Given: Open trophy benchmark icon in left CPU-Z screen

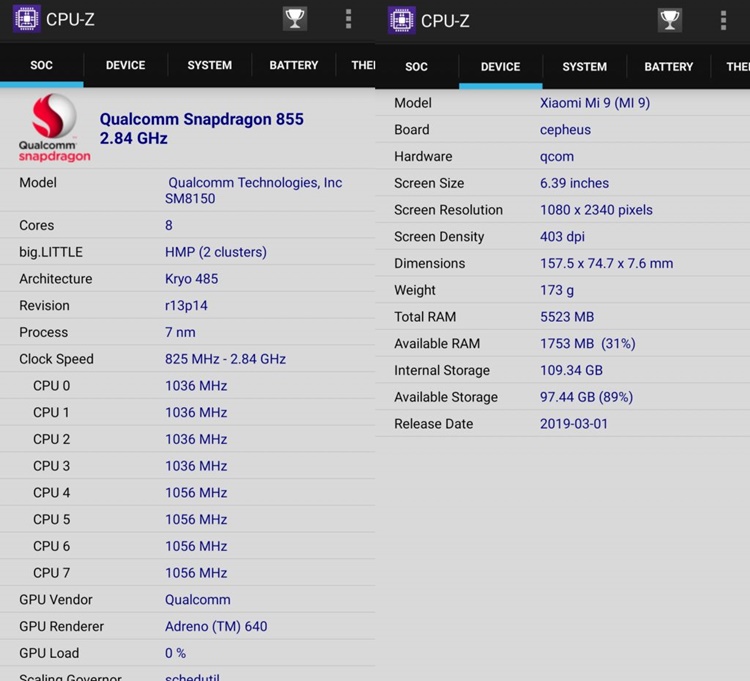Looking at the screenshot, I should coord(295,19).
